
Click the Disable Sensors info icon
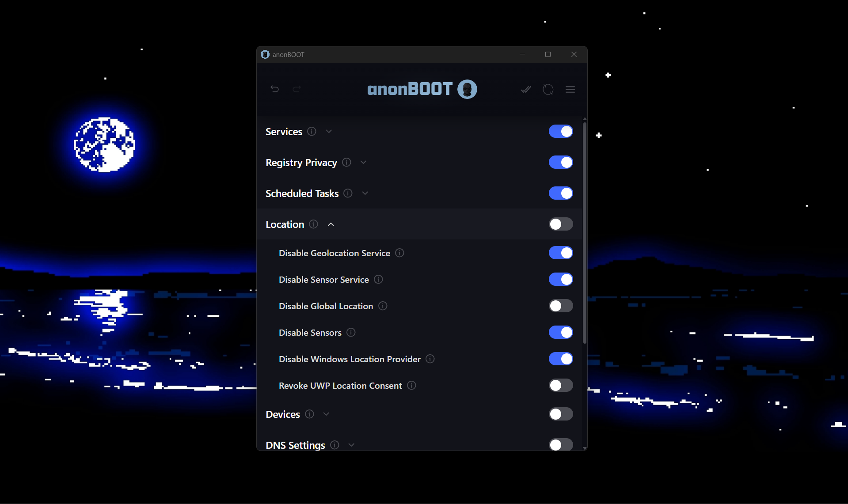(x=351, y=332)
